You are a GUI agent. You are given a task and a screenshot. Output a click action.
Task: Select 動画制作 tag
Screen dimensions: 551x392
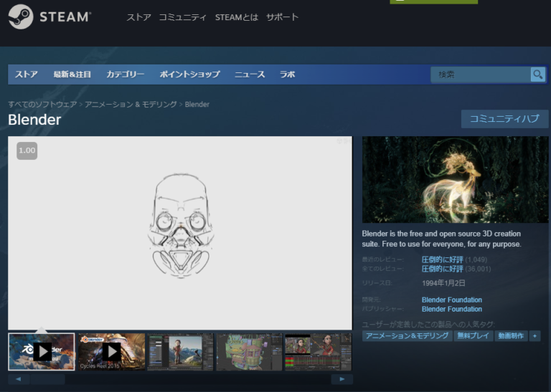[x=511, y=336]
